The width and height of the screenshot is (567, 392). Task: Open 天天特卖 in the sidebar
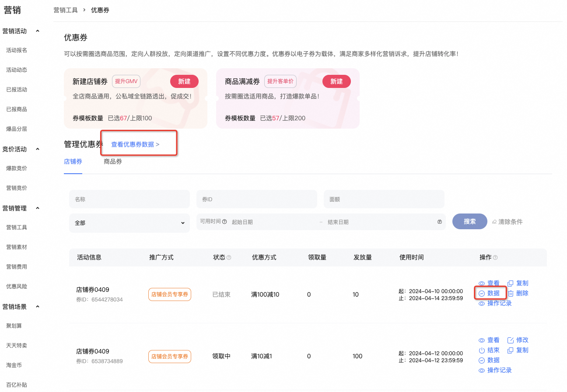pos(17,346)
